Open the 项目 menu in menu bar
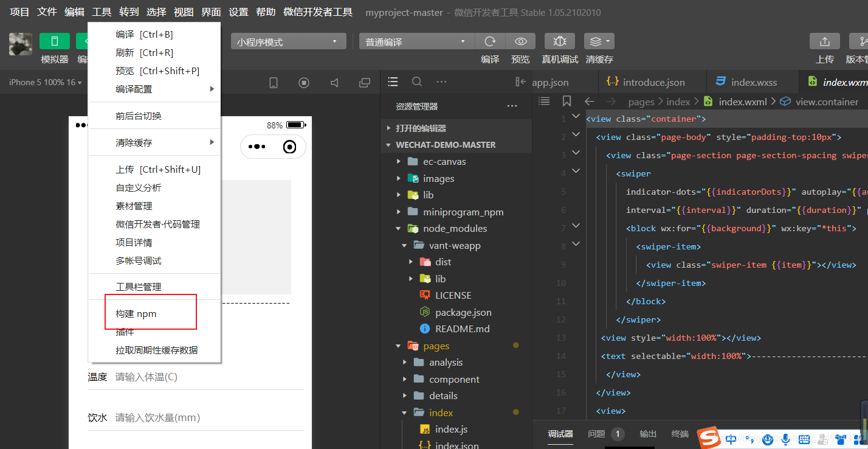Image resolution: width=868 pixels, height=449 pixels. (19, 12)
